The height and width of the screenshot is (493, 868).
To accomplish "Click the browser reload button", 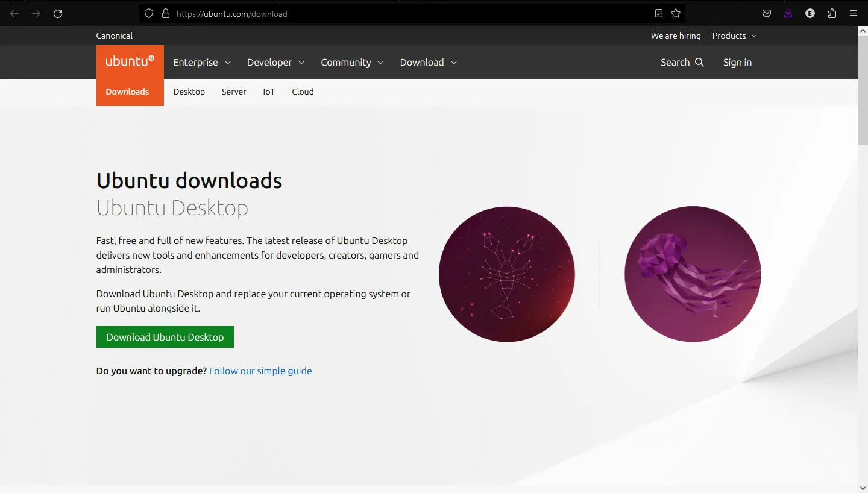I will click(58, 13).
